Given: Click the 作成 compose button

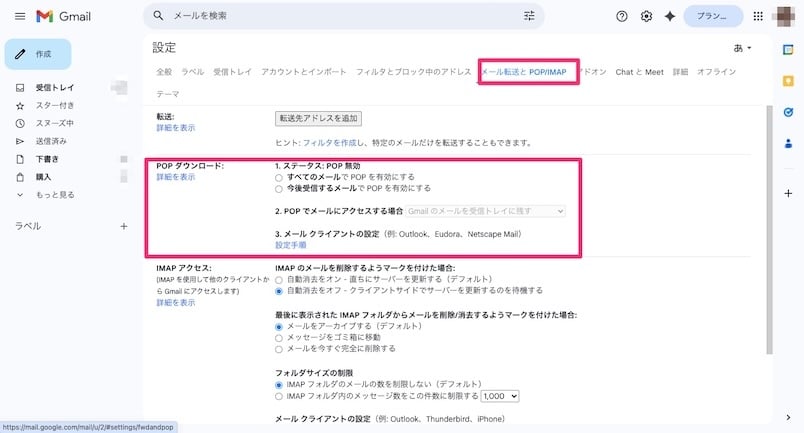Looking at the screenshot, I should (x=37, y=53).
